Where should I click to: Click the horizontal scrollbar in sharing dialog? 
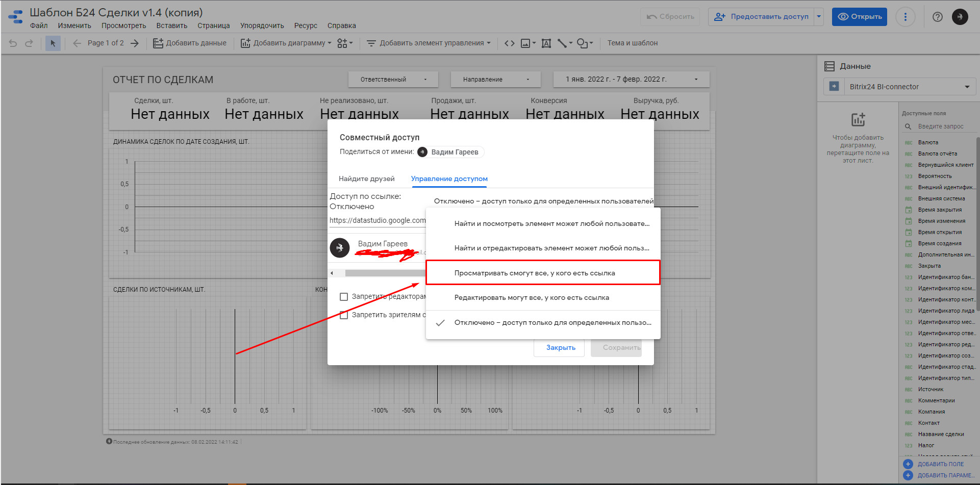383,273
